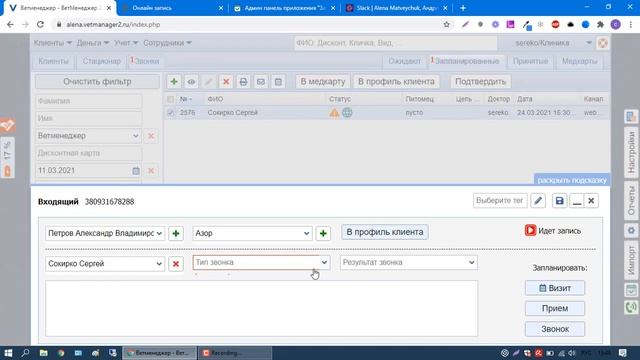Click the green plus next to Петров Александр client
The height and width of the screenshot is (360, 640).
[176, 233]
